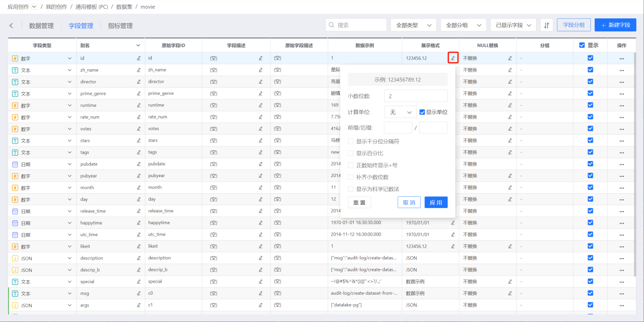Image resolution: width=644 pixels, height=322 pixels.
Task: Edit display format for id field
Action: tap(453, 58)
